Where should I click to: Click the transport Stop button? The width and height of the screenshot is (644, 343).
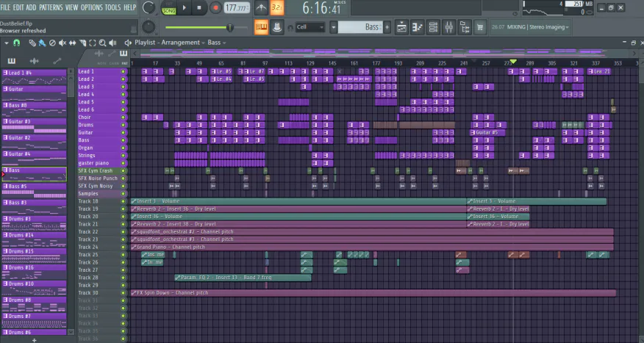(x=199, y=7)
